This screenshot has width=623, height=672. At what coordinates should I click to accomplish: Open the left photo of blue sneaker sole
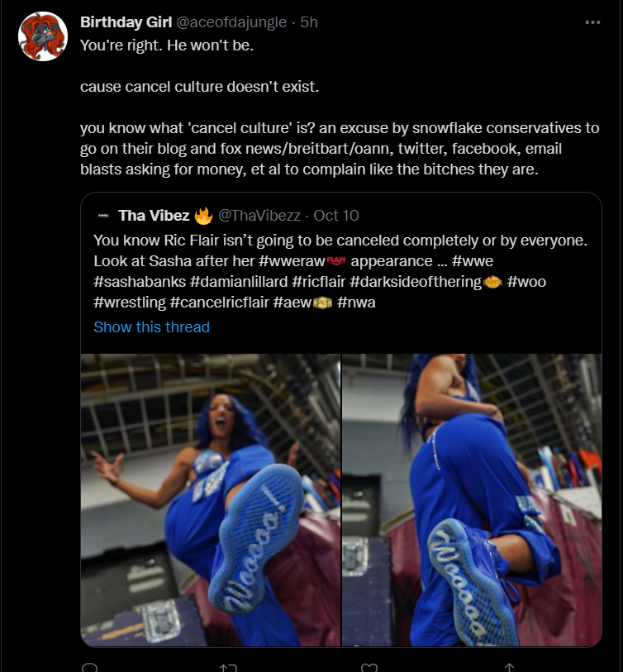(211, 500)
